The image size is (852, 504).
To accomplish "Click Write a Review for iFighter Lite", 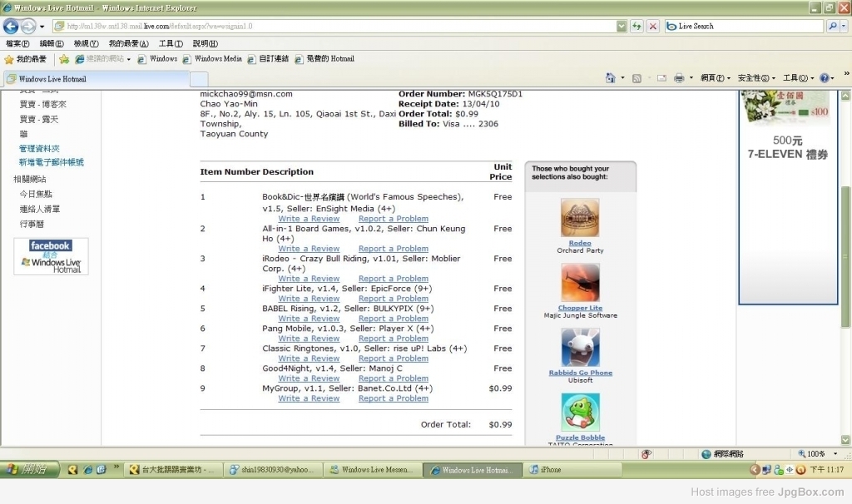I will tap(309, 299).
